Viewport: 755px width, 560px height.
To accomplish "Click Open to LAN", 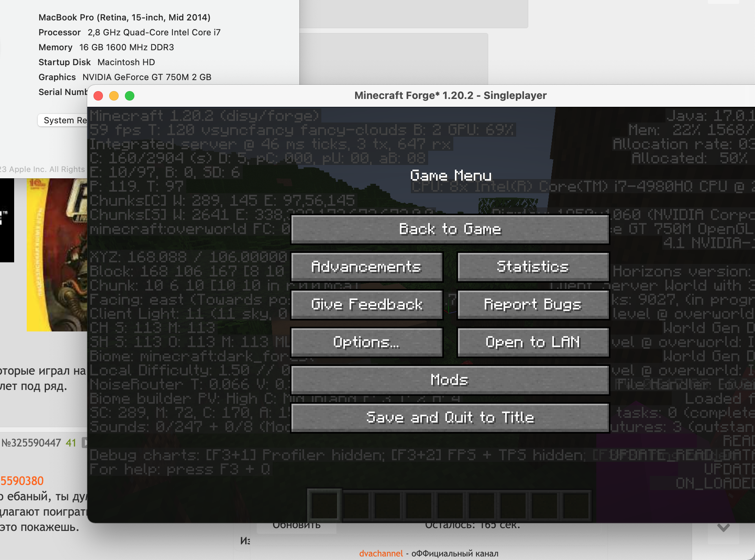I will click(533, 342).
